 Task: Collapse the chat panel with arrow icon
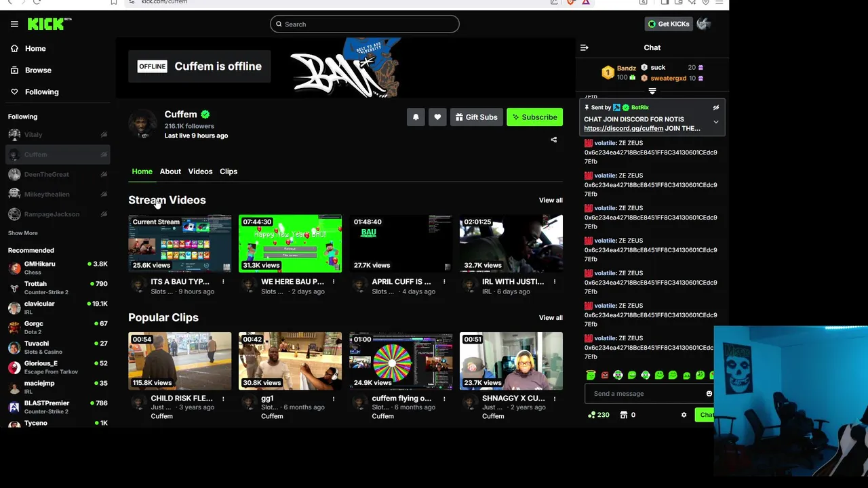[584, 47]
